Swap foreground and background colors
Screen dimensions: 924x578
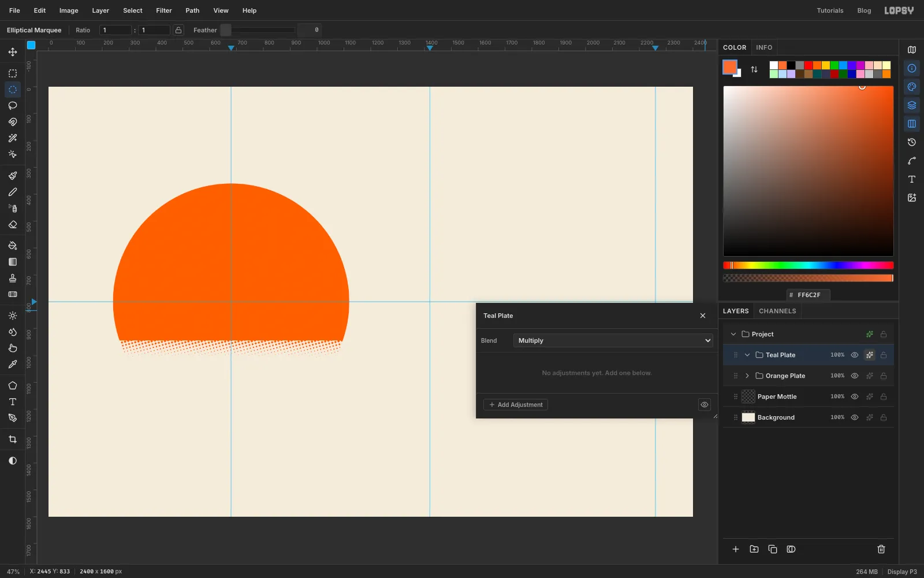(x=754, y=69)
